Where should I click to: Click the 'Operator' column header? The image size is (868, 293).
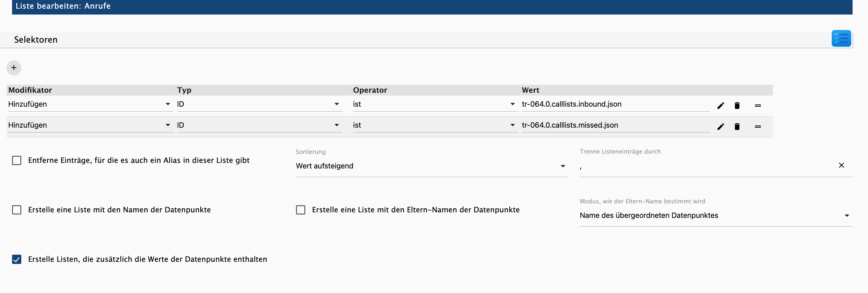point(370,90)
